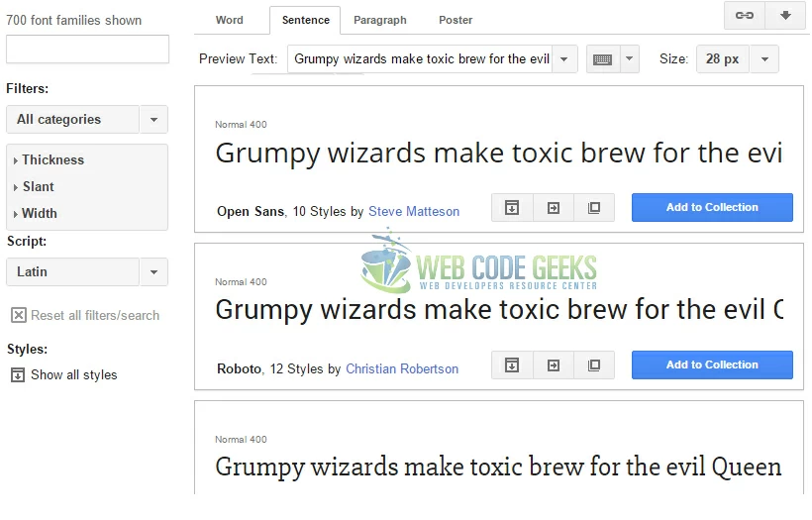Click the Open Sans font name
The height and width of the screenshot is (520, 812).
[x=251, y=212]
